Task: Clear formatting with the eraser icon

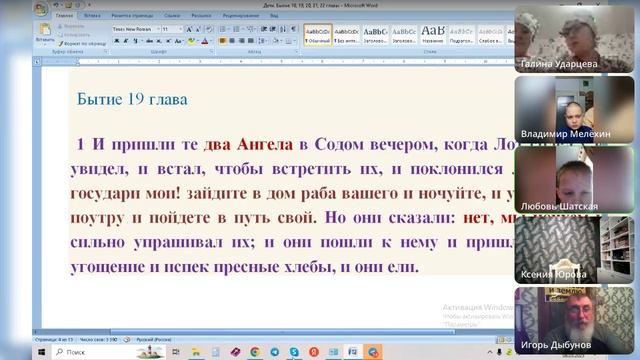Action: pos(209,29)
